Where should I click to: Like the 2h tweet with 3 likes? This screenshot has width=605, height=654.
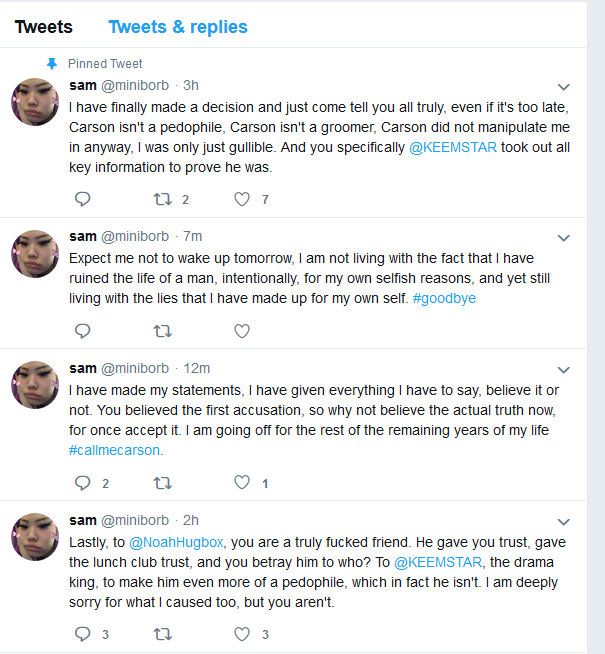tap(242, 634)
